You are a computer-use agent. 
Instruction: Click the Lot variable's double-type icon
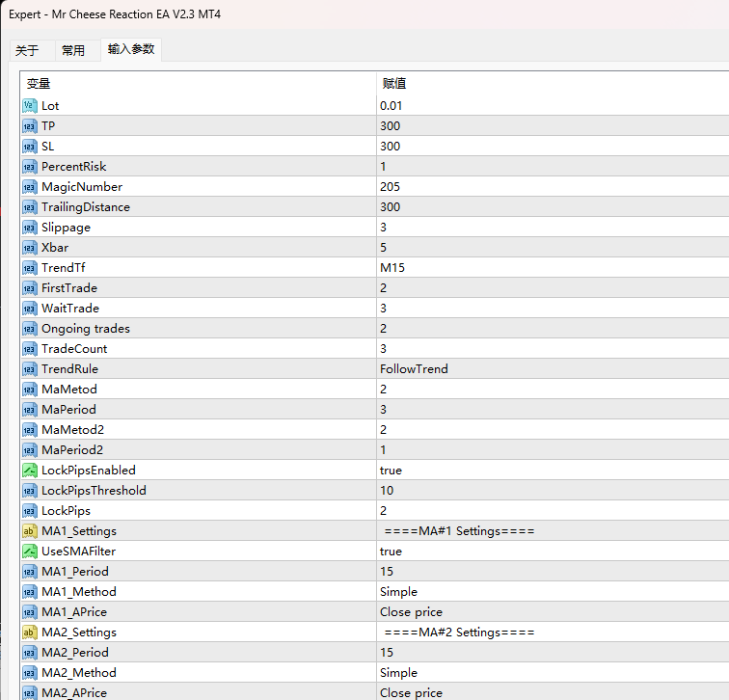pyautogui.click(x=29, y=106)
